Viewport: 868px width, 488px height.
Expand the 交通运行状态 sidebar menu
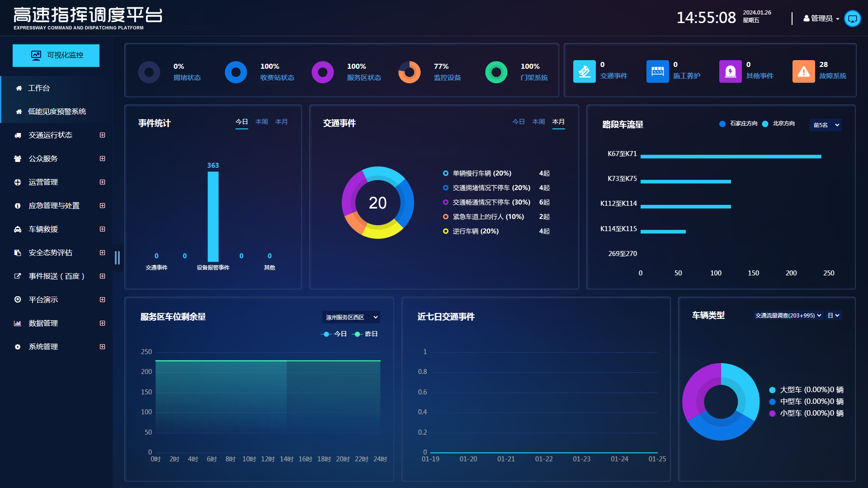pos(102,135)
